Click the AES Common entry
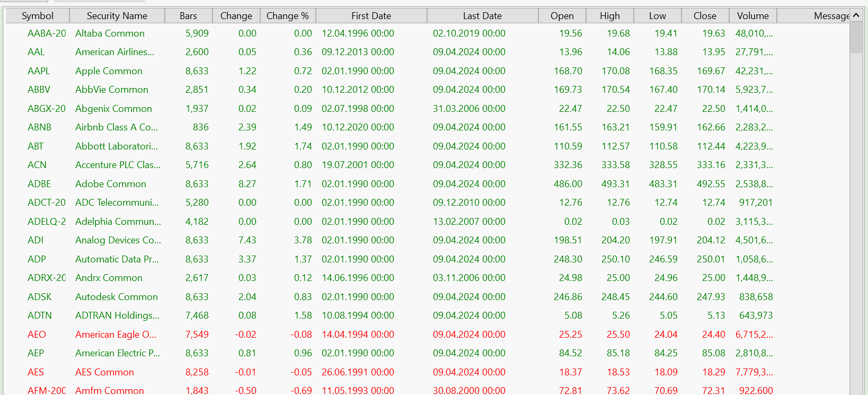The width and height of the screenshot is (868, 395). coord(104,372)
